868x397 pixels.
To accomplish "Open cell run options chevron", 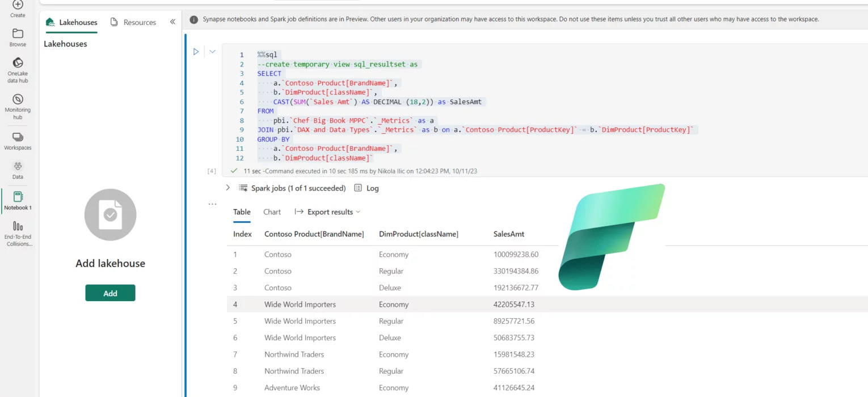I will click(213, 52).
